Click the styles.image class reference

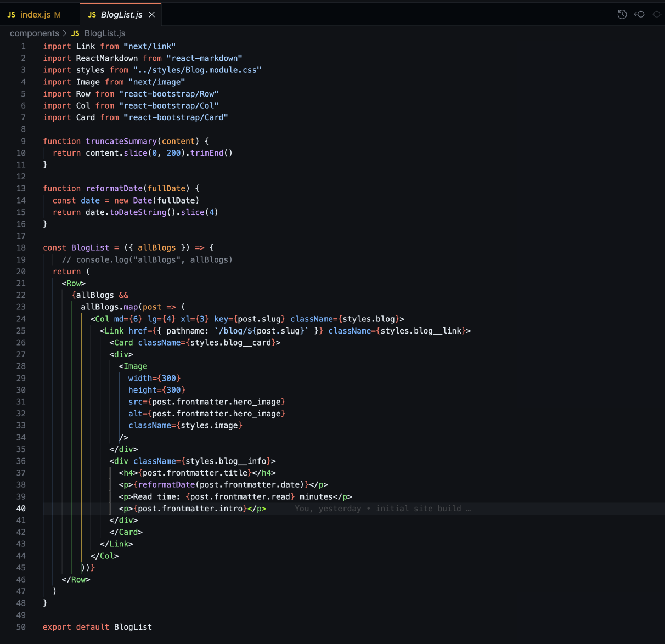[209, 426]
